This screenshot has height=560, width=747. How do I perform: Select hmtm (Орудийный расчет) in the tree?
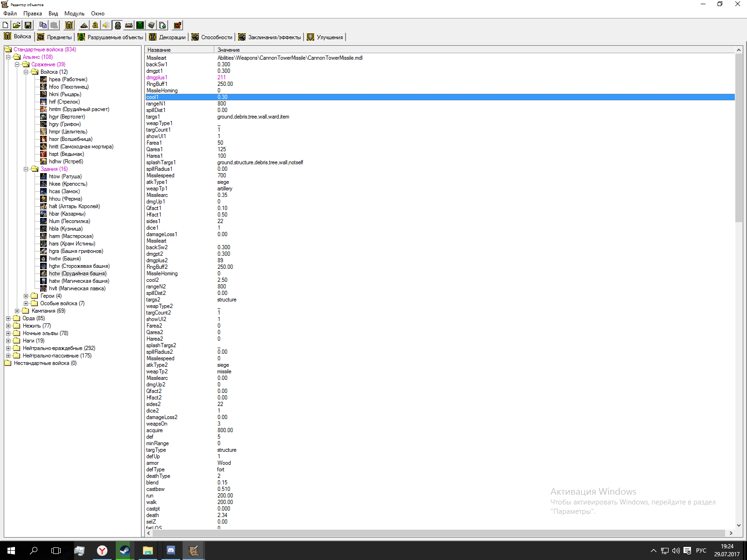coord(79,109)
